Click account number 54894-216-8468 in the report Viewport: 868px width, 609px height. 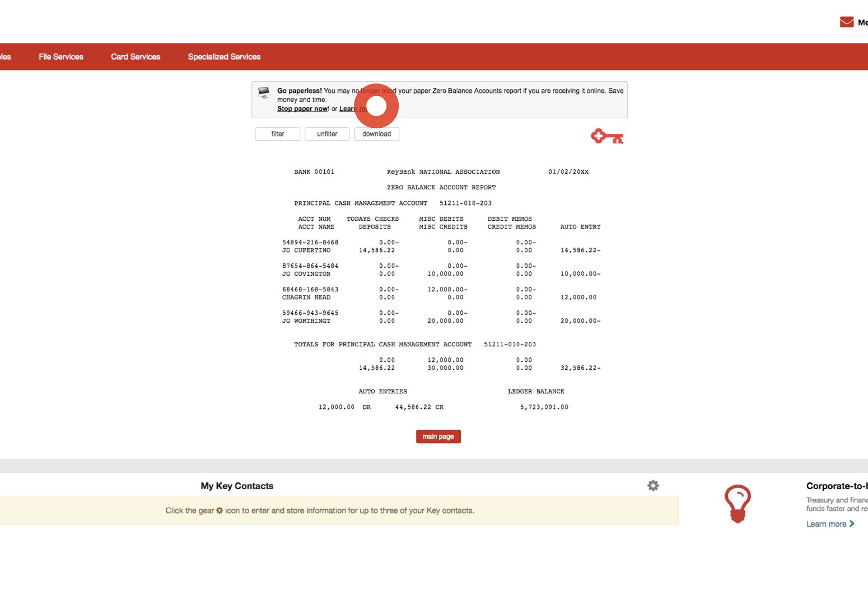tap(310, 243)
